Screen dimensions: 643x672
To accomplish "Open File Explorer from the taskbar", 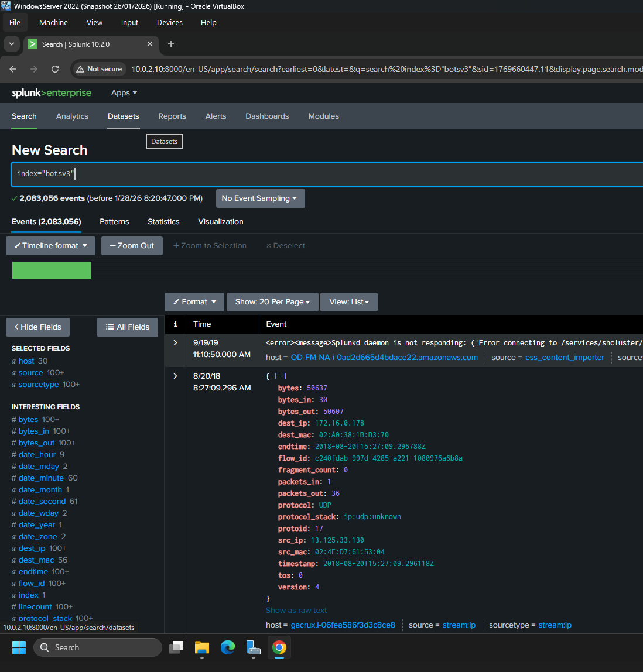I will coord(202,647).
